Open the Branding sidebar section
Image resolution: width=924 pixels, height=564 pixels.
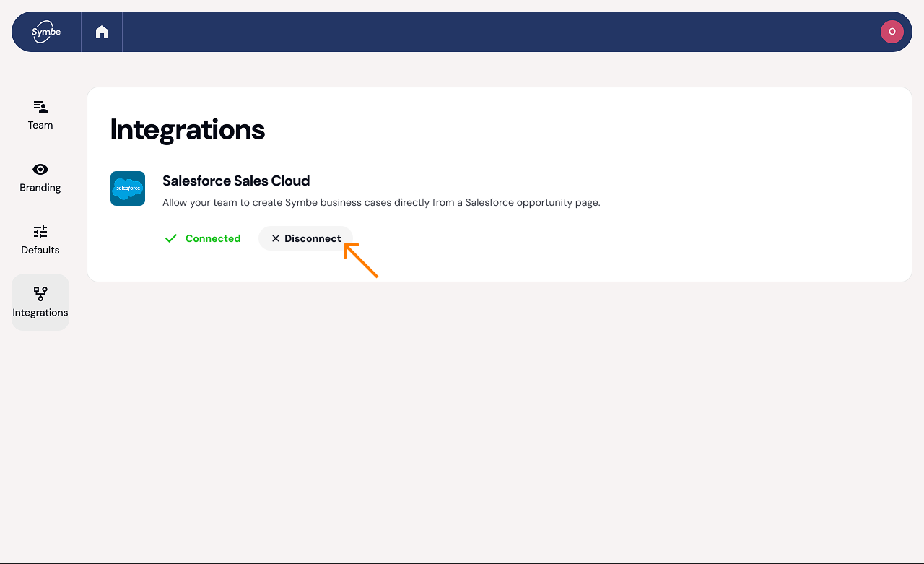coord(40,178)
